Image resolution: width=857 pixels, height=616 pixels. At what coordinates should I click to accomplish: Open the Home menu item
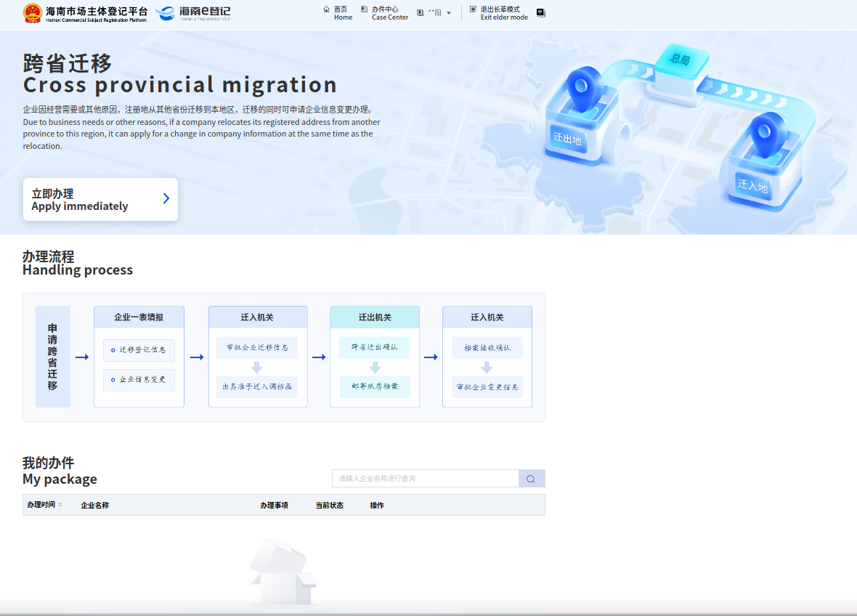pos(342,13)
